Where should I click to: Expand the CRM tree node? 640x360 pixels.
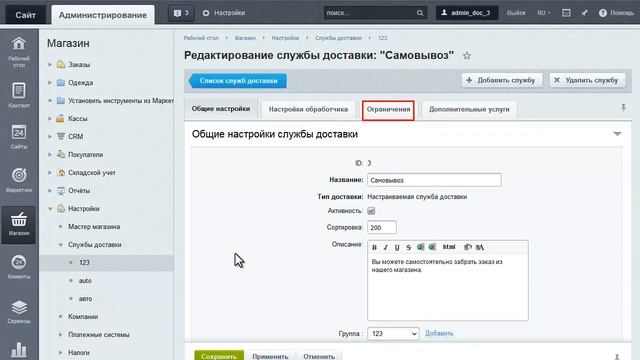[50, 137]
